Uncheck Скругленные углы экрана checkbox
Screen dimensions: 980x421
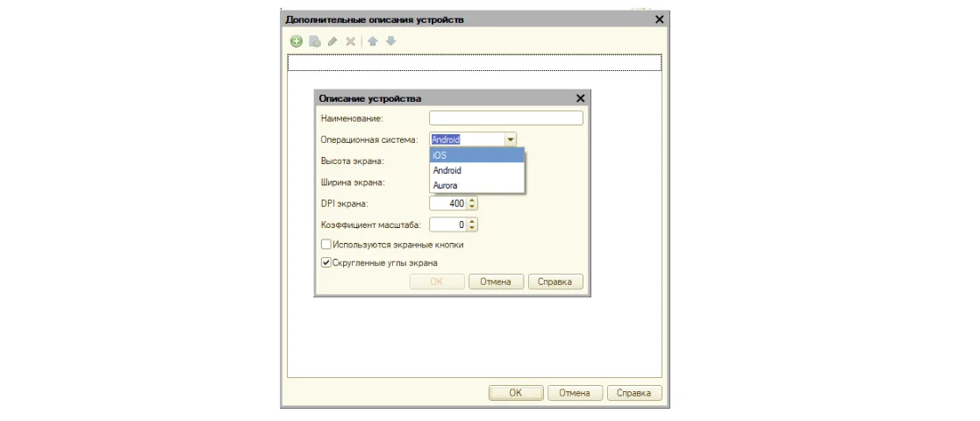pos(325,263)
